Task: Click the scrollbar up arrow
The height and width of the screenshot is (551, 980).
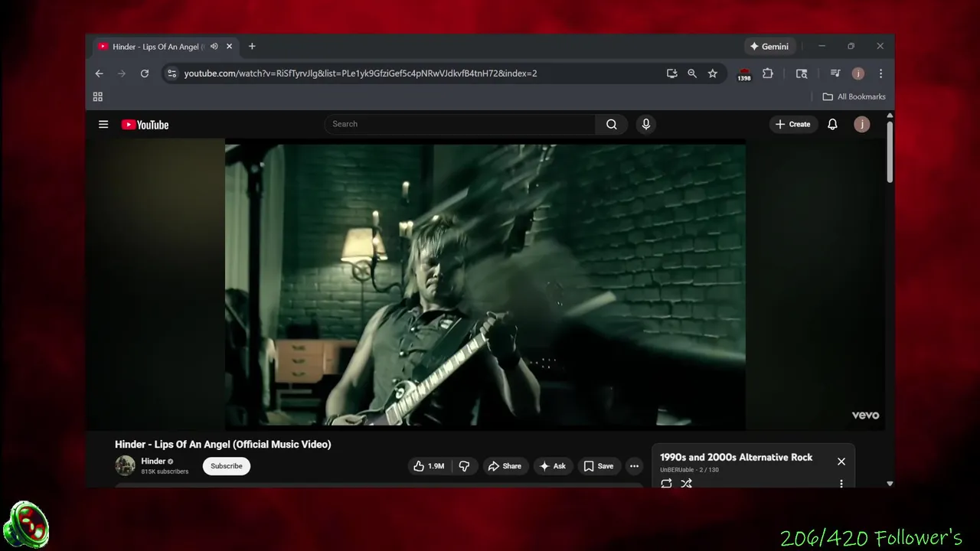Action: [x=890, y=116]
